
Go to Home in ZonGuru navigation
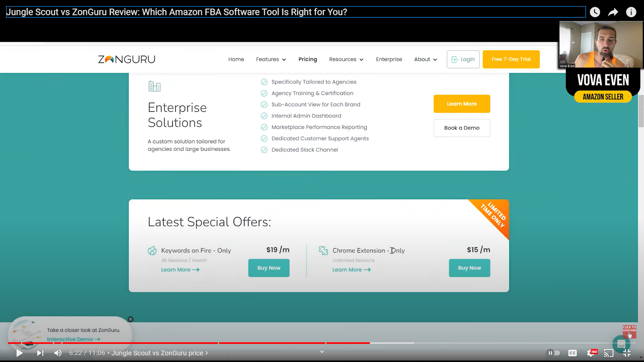click(x=236, y=59)
